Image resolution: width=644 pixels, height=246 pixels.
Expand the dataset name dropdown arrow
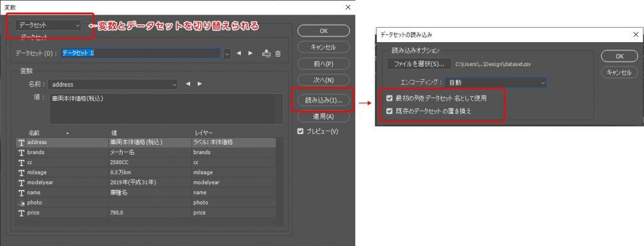point(227,53)
